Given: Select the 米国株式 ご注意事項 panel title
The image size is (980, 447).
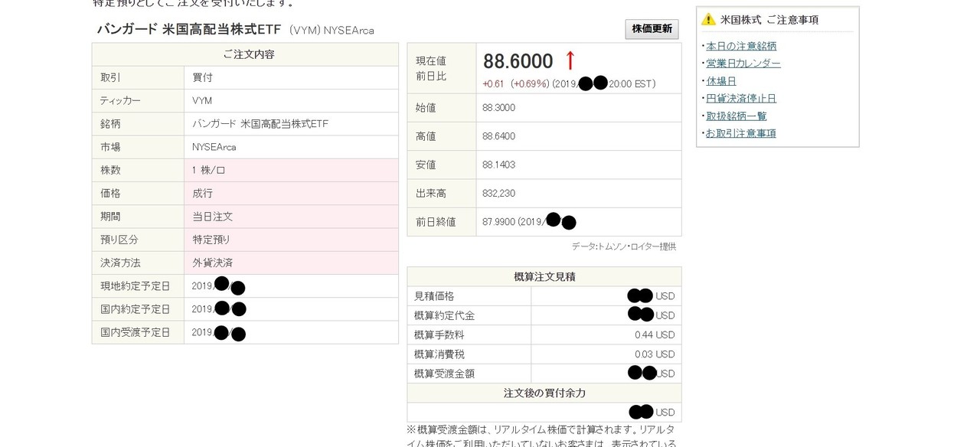Looking at the screenshot, I should coord(769,19).
